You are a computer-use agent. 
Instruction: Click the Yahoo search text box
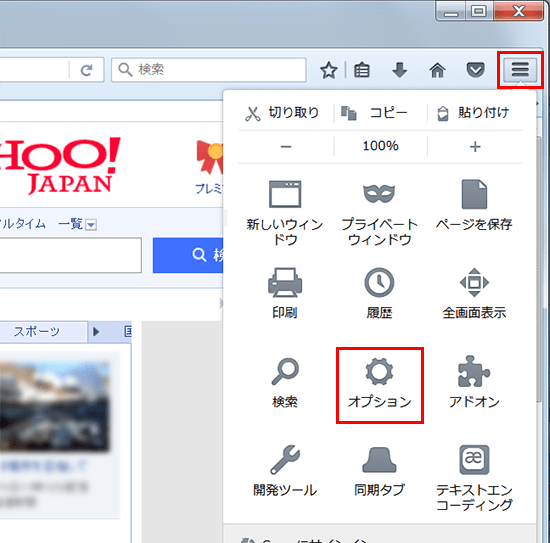(x=70, y=255)
